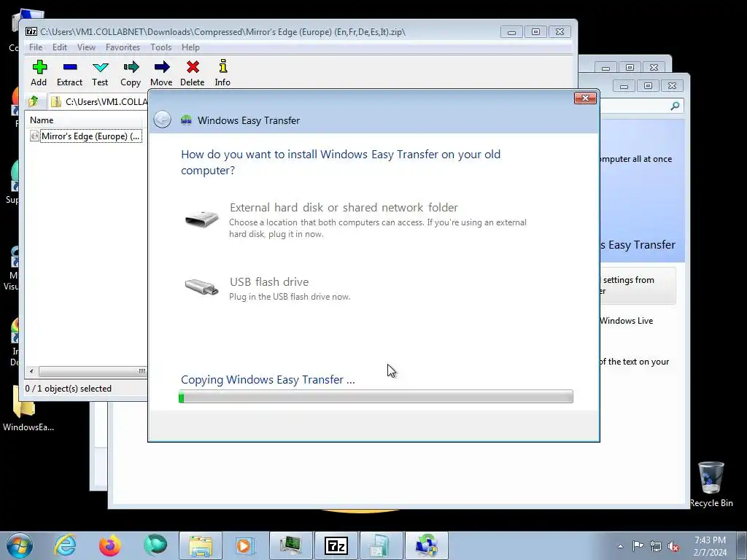747x560 pixels.
Task: Launch Internet Explorer from the taskbar
Action: [65, 545]
